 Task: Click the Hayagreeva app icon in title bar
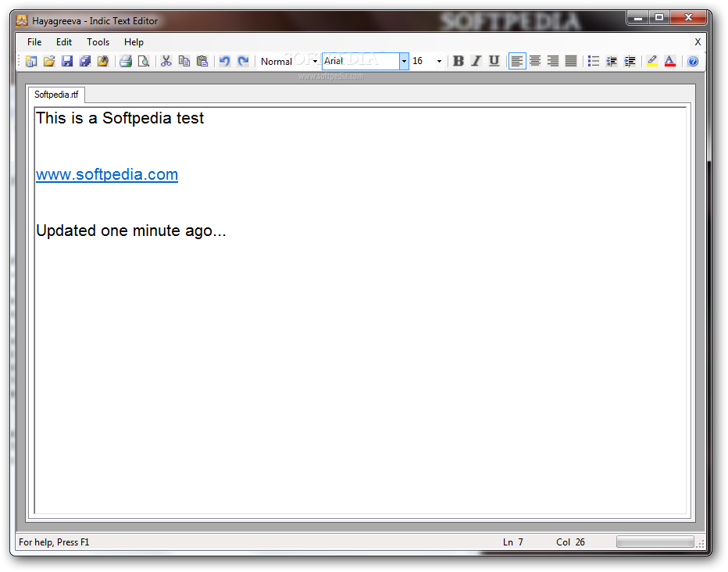(x=22, y=21)
